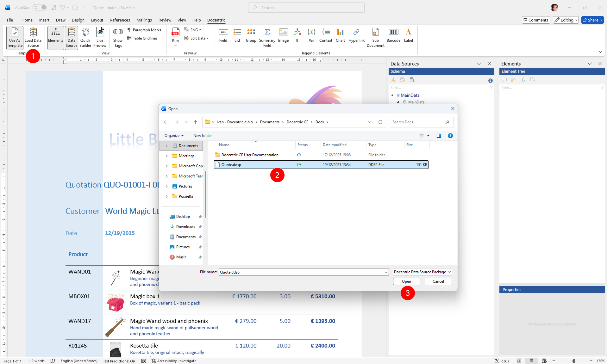
Task: Insert a Context tagging element
Action: [x=326, y=35]
